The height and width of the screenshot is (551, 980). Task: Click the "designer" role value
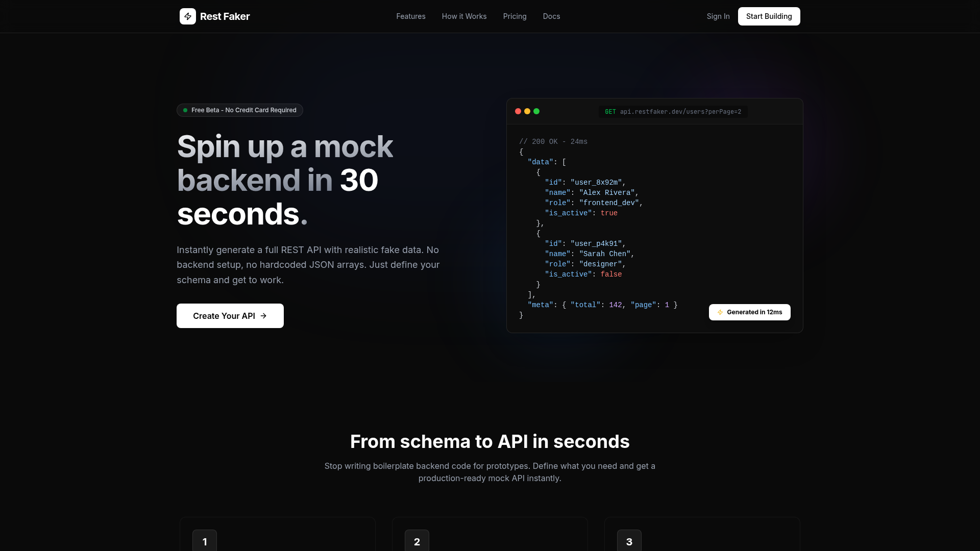tap(601, 264)
